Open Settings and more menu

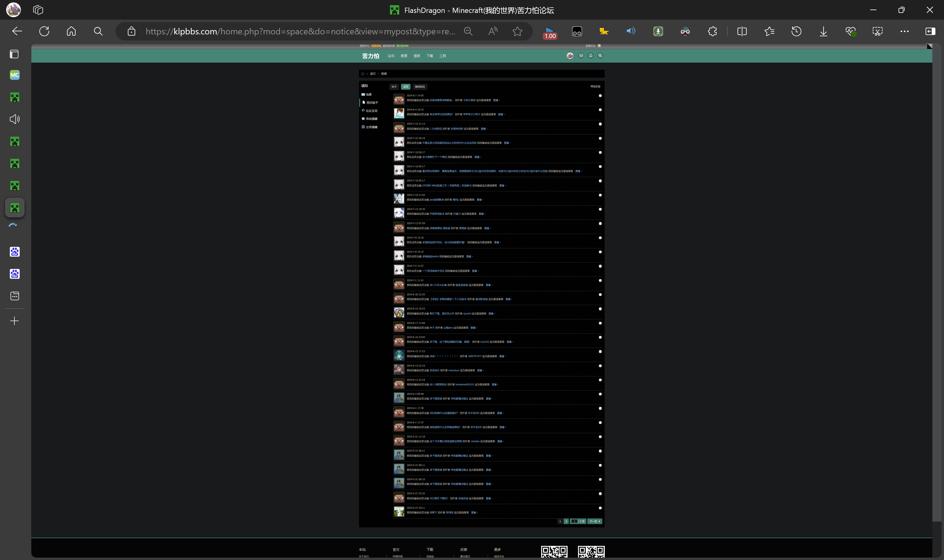905,31
